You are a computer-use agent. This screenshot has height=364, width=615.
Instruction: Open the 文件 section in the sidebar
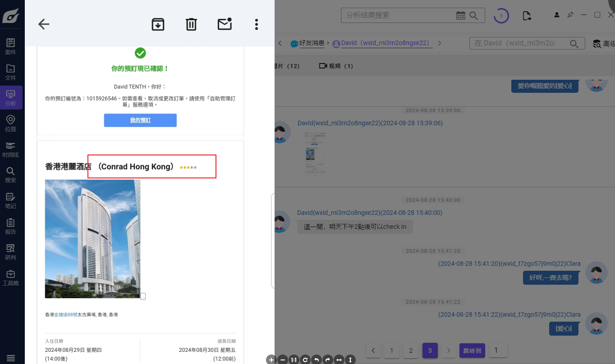(x=10, y=72)
